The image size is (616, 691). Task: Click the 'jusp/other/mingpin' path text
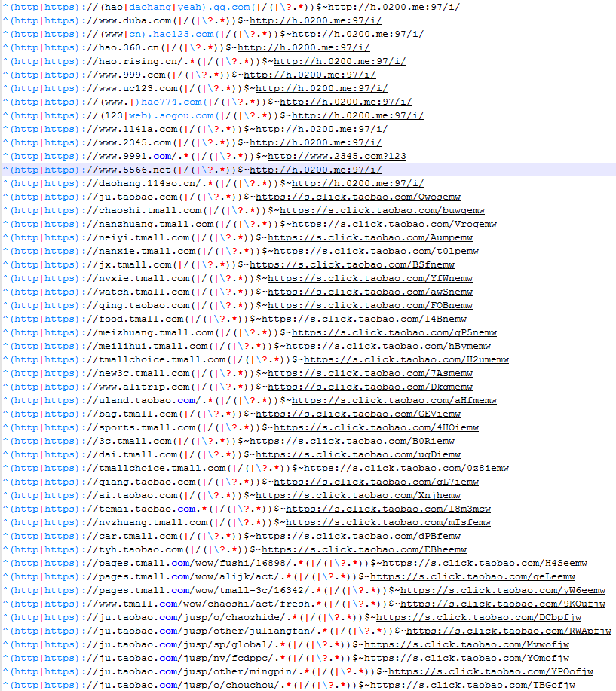point(238,672)
